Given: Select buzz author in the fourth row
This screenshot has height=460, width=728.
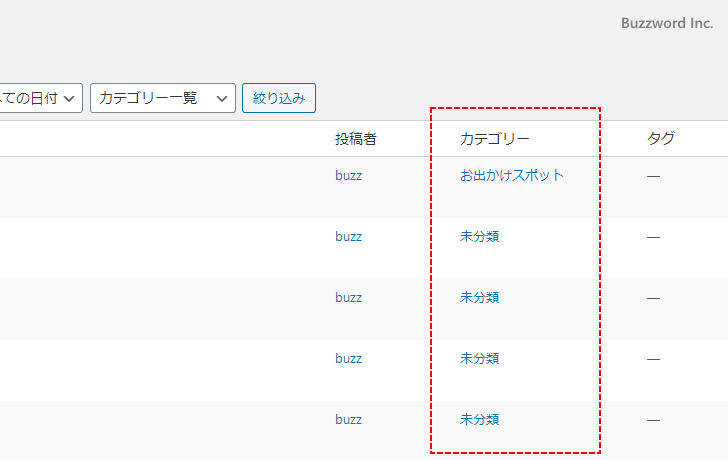Looking at the screenshot, I should tap(348, 358).
